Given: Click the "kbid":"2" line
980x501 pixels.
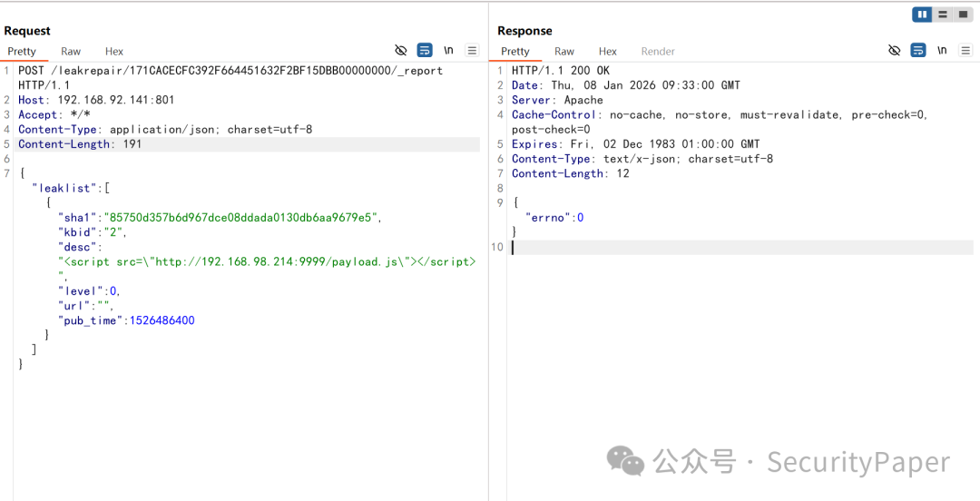Looking at the screenshot, I should pyautogui.click(x=92, y=232).
